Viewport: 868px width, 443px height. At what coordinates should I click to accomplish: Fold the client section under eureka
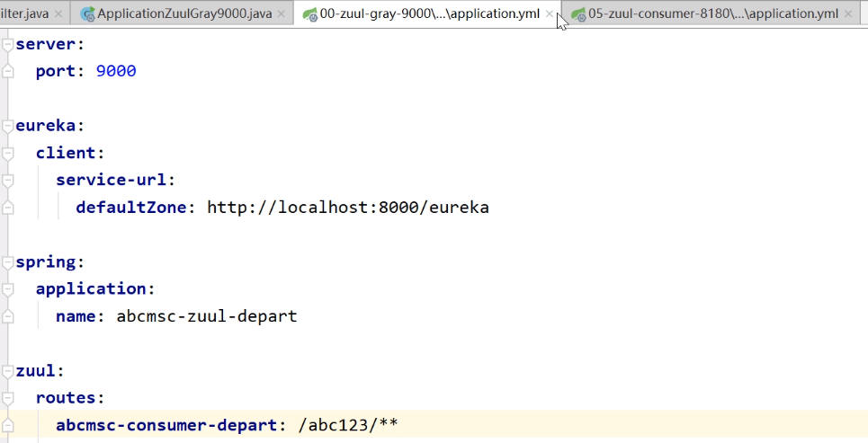click(8, 153)
